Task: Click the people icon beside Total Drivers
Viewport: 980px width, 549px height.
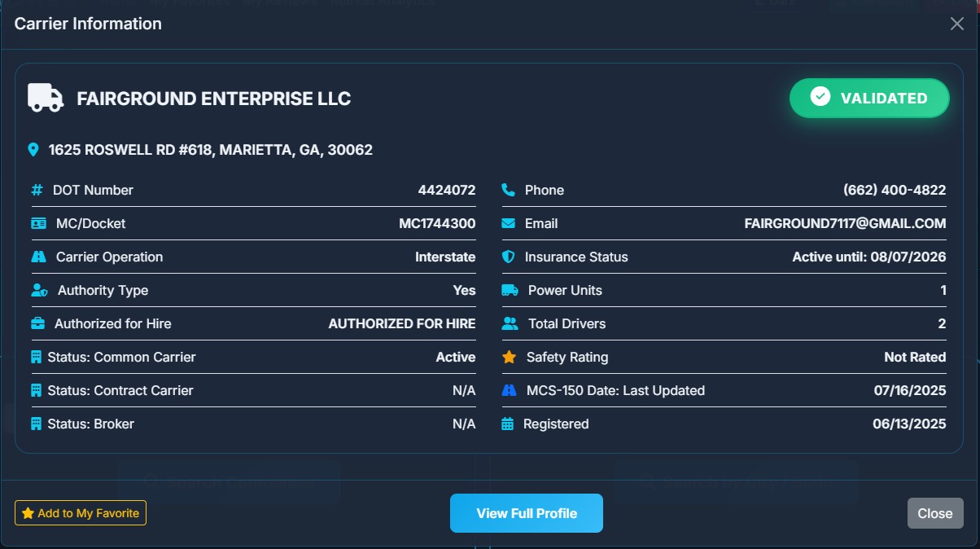Action: click(x=510, y=323)
